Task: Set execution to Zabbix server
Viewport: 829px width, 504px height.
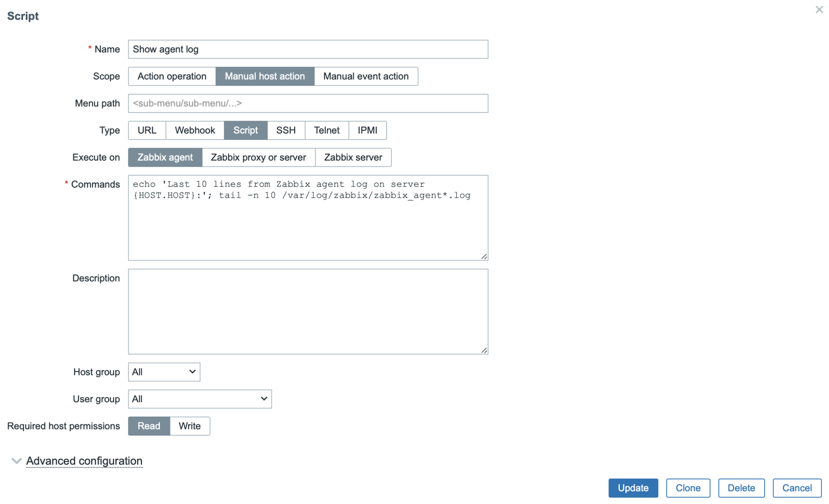Action: pos(353,157)
